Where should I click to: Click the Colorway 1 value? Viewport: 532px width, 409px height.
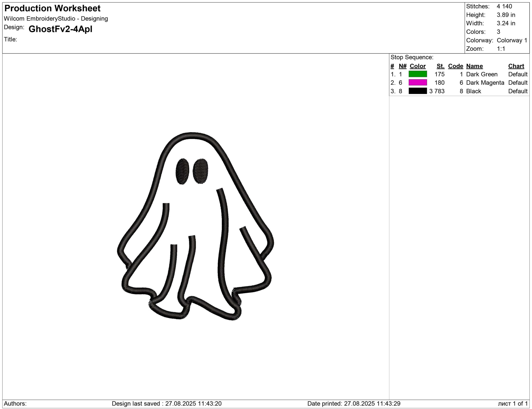[512, 40]
